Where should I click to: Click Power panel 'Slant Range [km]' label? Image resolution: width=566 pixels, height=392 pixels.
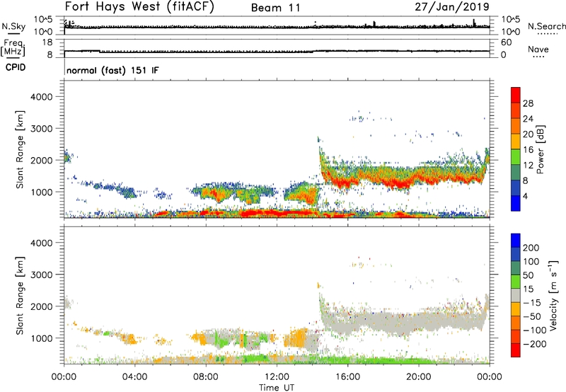(x=20, y=149)
